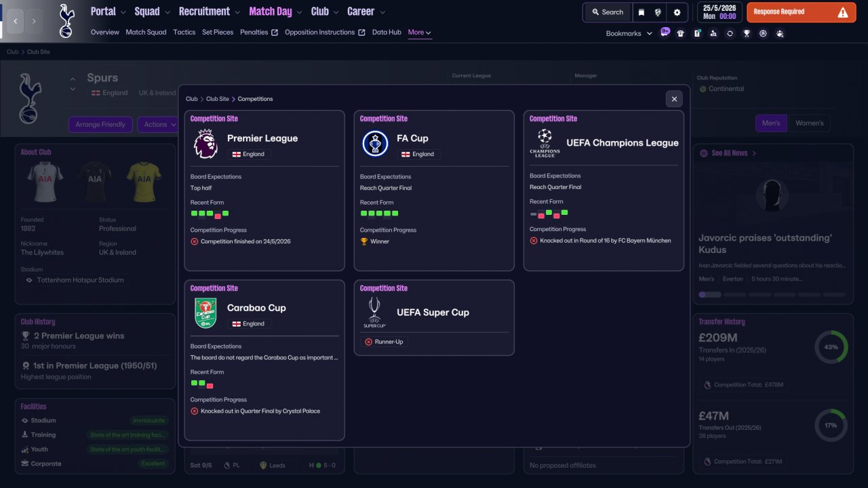Open the Match Squad tab

click(146, 33)
